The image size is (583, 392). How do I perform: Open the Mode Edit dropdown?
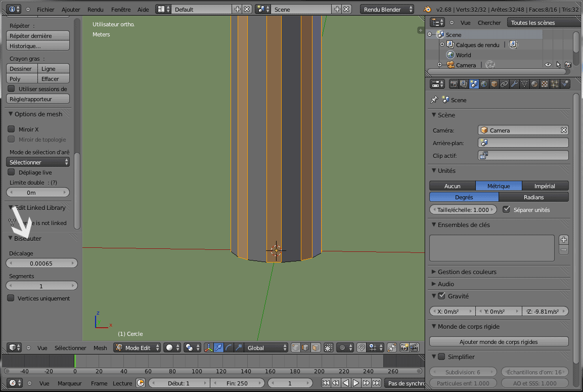click(137, 347)
